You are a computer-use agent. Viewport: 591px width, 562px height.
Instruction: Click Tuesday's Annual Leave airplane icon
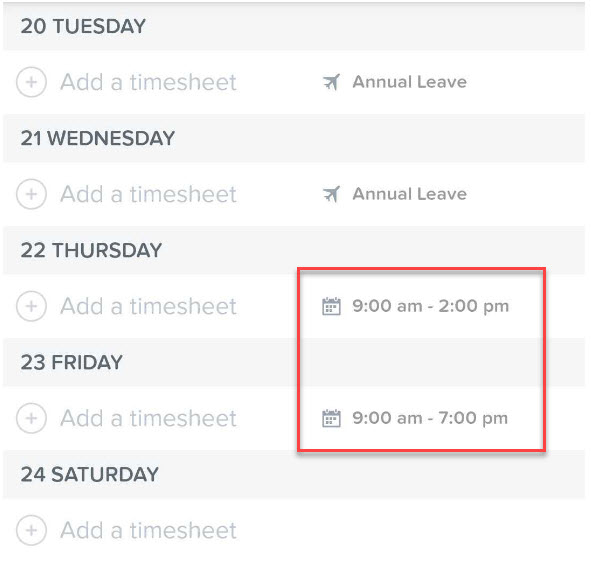point(331,82)
